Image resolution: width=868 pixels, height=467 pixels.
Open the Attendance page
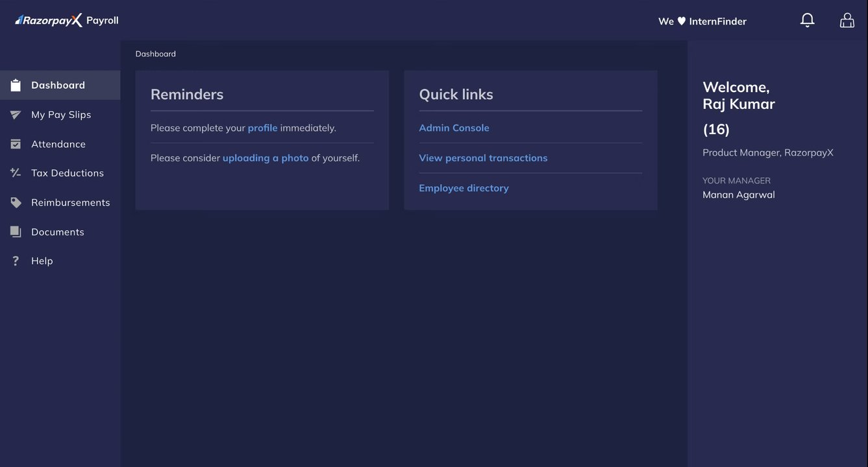coord(60,144)
